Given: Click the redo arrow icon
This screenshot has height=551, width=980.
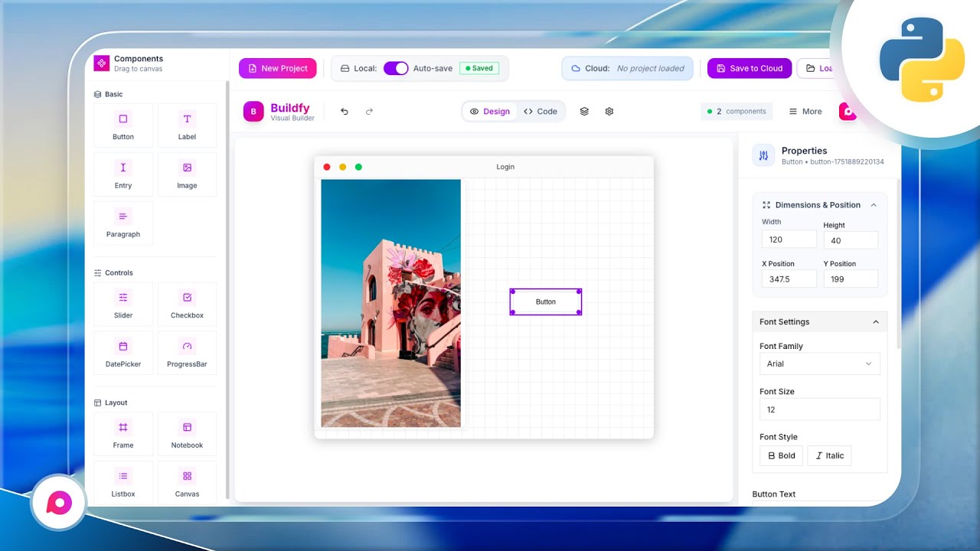Looking at the screenshot, I should [x=369, y=112].
